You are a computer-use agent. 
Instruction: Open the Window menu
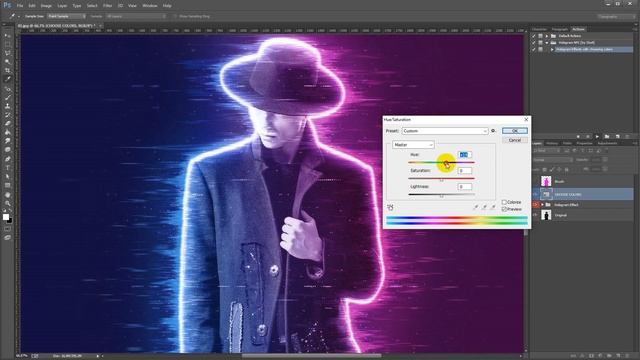point(150,6)
